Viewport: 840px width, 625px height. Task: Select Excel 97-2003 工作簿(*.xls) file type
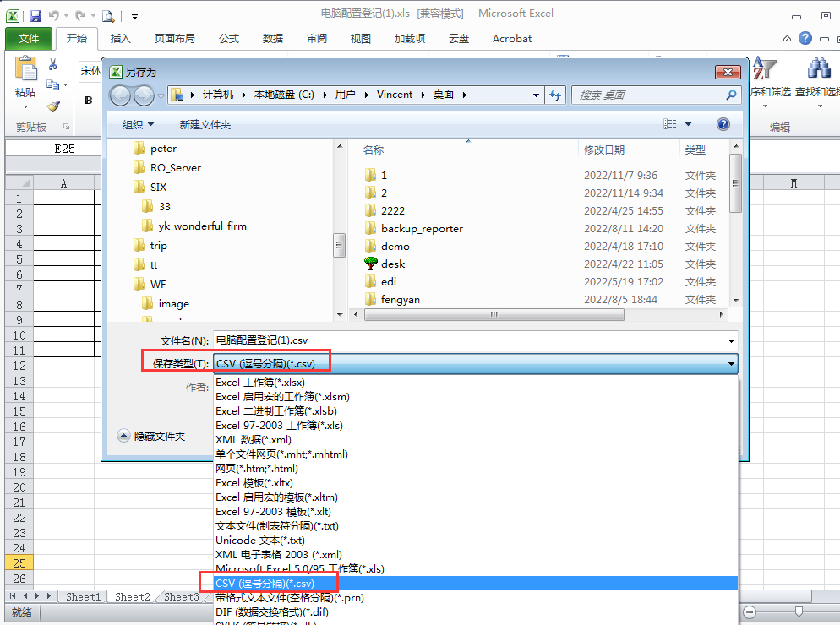click(x=476, y=425)
